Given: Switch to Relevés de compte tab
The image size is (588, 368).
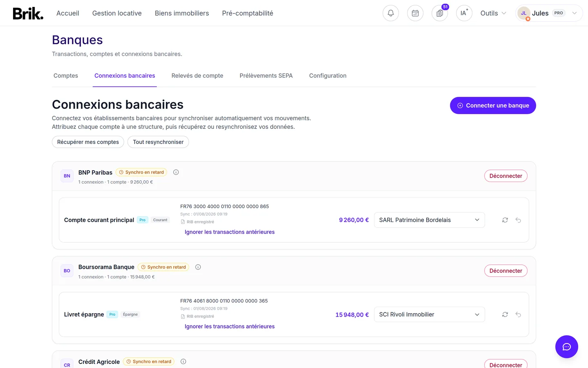Looking at the screenshot, I should coord(197,76).
